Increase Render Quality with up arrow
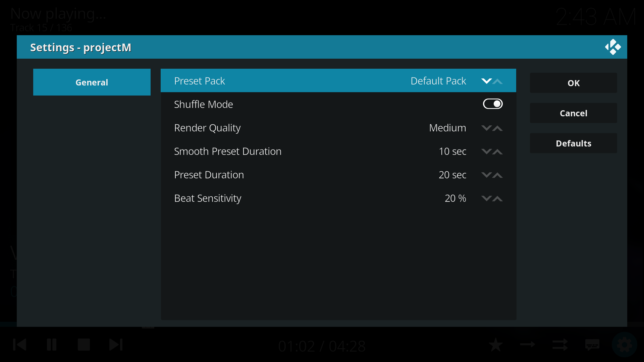 pos(498,128)
